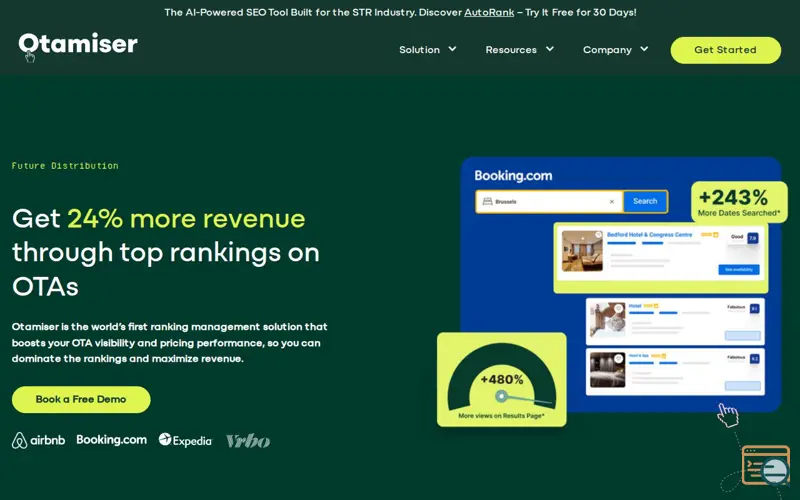This screenshot has width=800, height=500.
Task: Click the Vrbo logo
Action: tap(248, 441)
